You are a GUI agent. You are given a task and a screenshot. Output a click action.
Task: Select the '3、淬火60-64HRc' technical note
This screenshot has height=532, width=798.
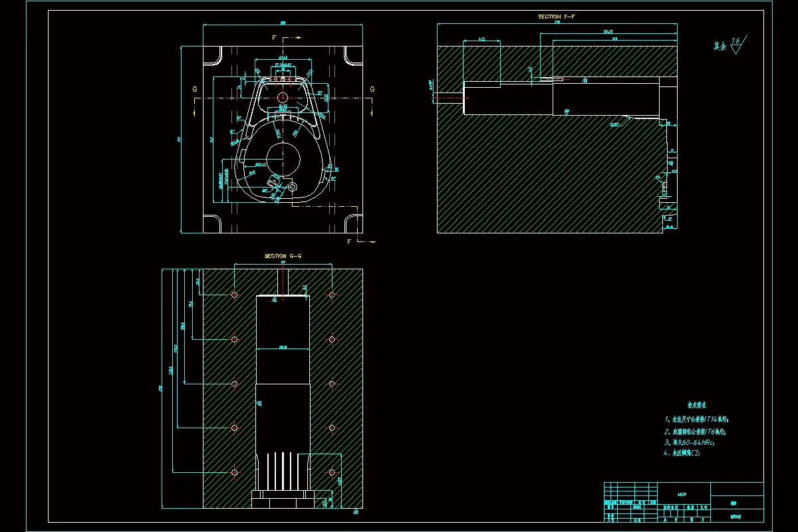[x=689, y=442]
